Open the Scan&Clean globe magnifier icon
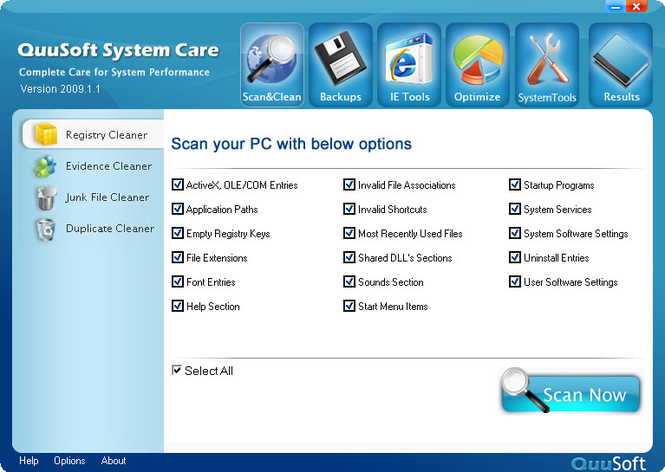Image resolution: width=665 pixels, height=472 pixels. [272, 64]
